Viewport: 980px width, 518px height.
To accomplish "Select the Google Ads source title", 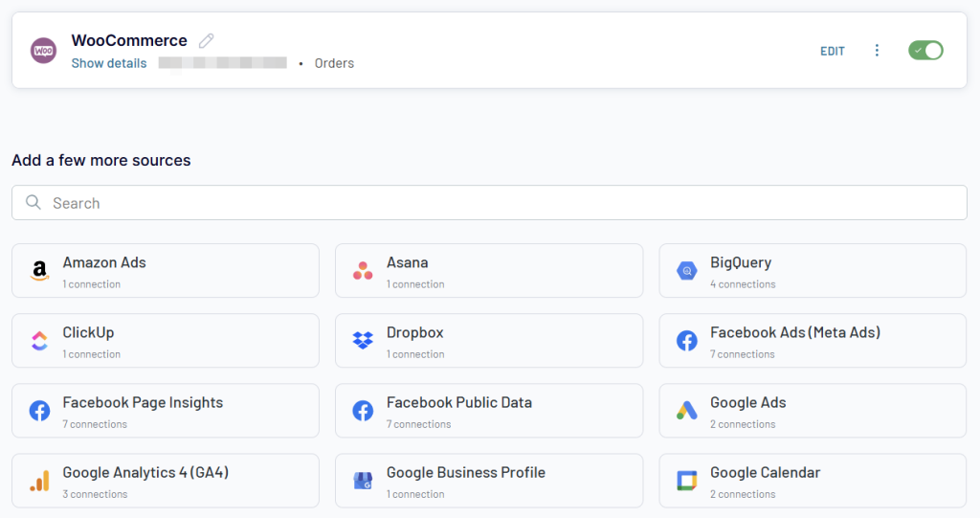I will click(x=748, y=403).
